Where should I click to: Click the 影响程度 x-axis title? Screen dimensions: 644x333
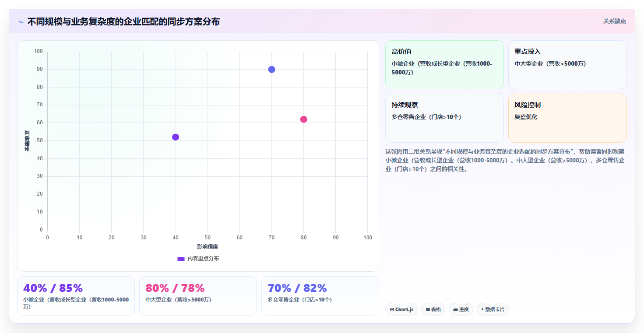208,247
